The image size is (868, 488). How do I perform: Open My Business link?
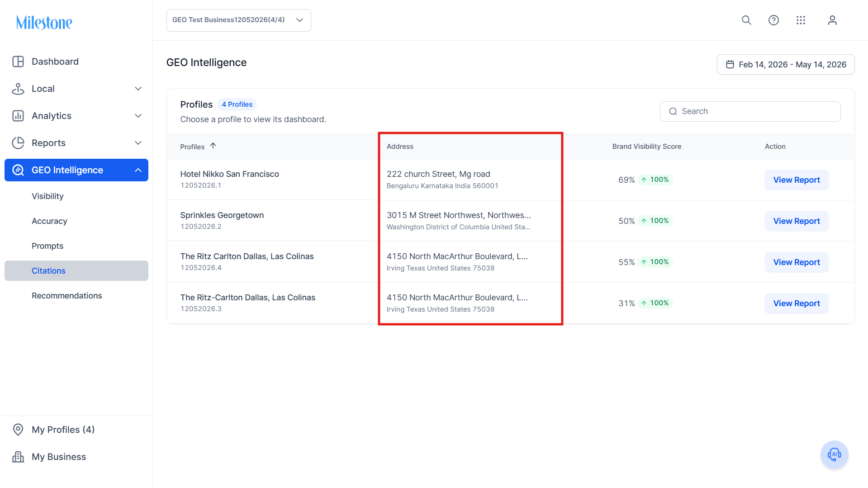click(59, 457)
